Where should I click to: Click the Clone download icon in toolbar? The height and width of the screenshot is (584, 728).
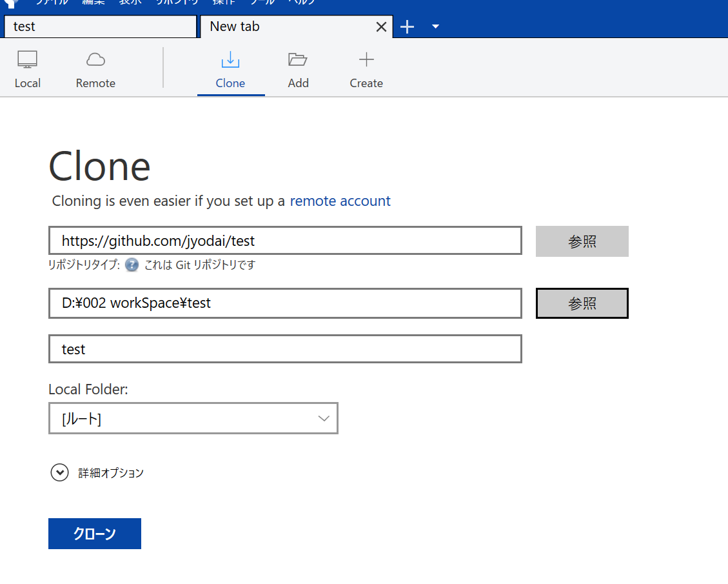pyautogui.click(x=230, y=59)
